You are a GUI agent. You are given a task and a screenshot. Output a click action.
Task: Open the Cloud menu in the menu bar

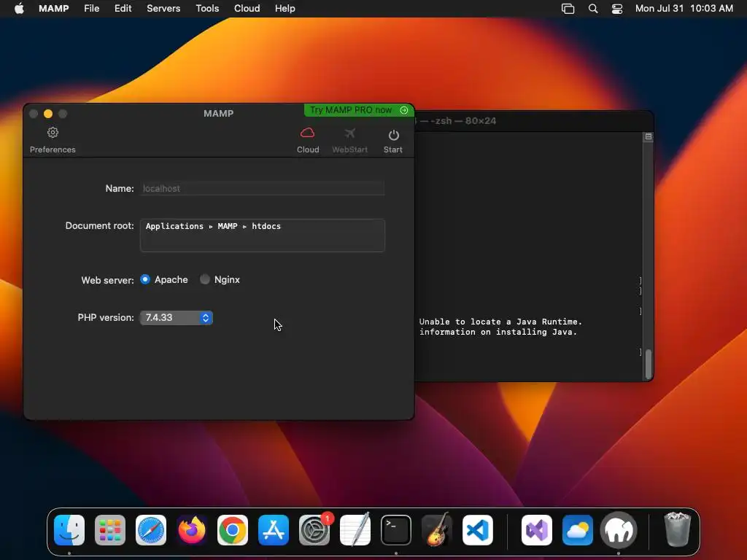click(247, 9)
